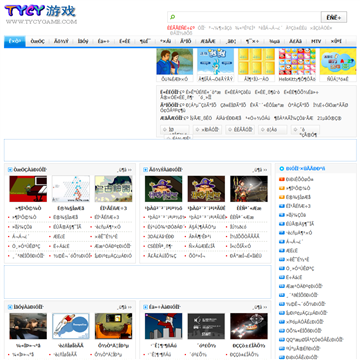Click the more link above sword warrior thumbnail
Screen dimensions: 360x360
(259, 170)
